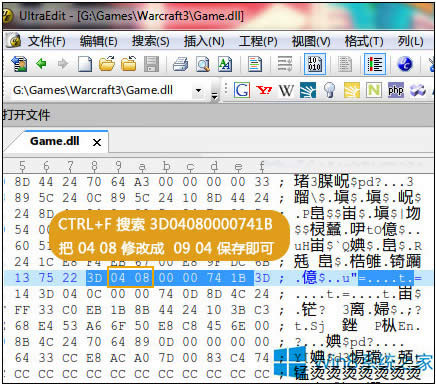
Task: Close the Game.dll tab
Action: [97, 143]
